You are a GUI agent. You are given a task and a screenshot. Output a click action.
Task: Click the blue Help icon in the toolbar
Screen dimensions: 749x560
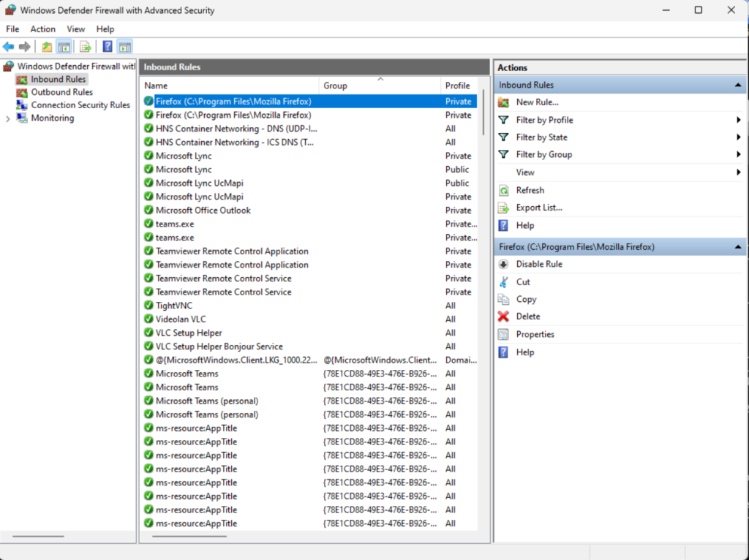[x=108, y=47]
